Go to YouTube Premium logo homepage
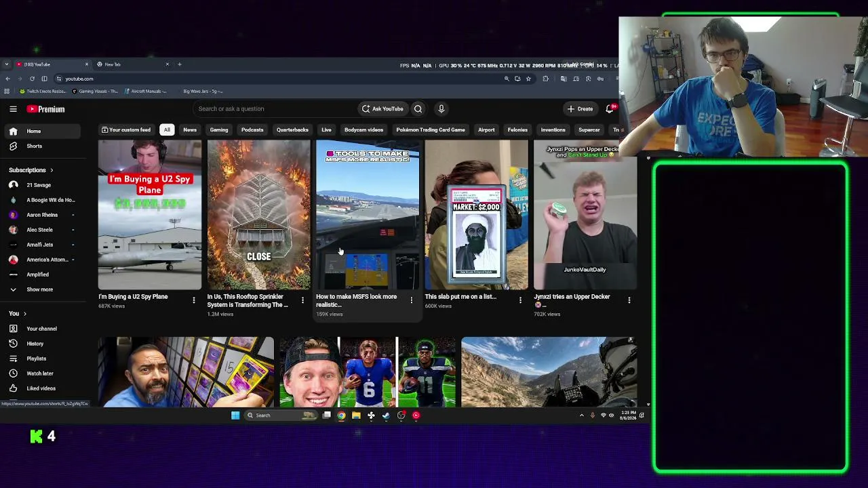The width and height of the screenshot is (868, 488). pos(45,109)
